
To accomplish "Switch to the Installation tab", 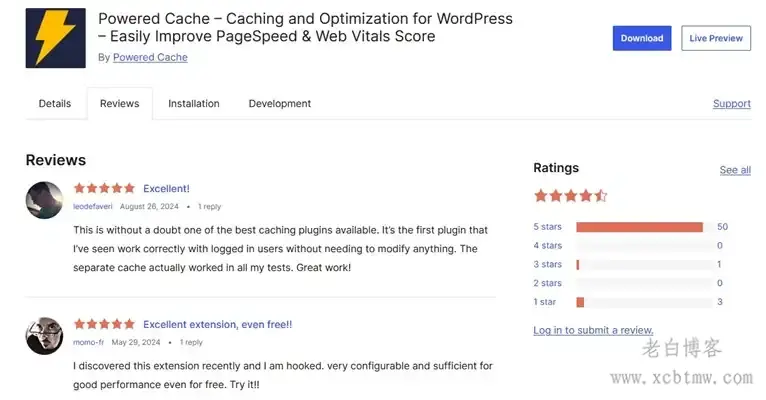I will [194, 104].
